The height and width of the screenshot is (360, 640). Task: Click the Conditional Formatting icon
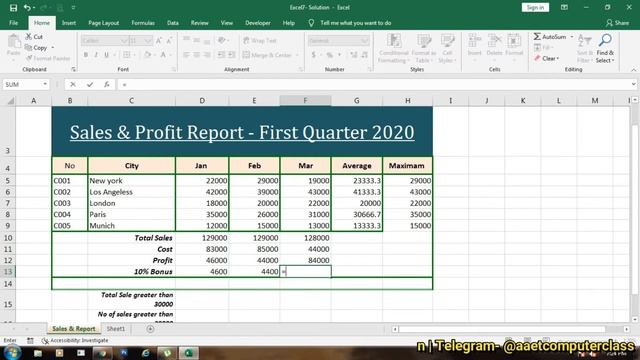(x=393, y=41)
